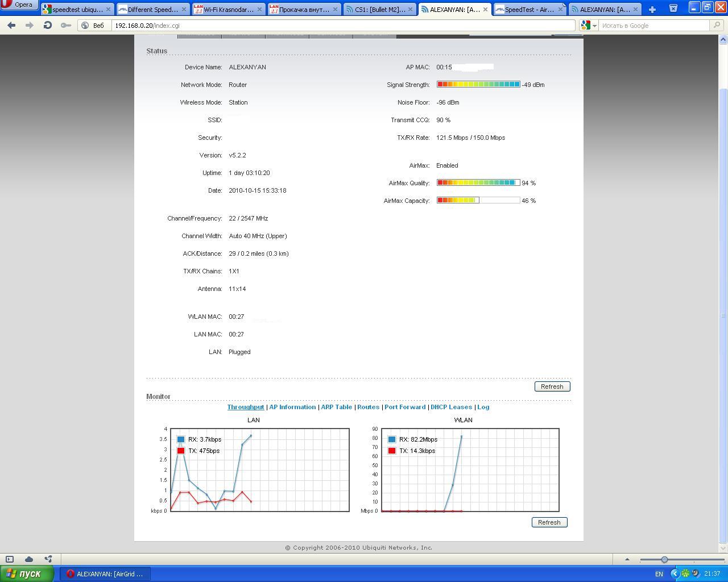The height and width of the screenshot is (582, 728).
Task: Click the LAN RX blue legend swatch
Action: [x=181, y=439]
